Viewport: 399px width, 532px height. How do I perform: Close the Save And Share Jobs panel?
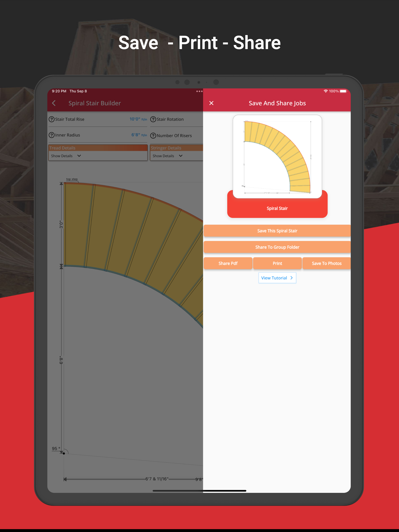211,103
